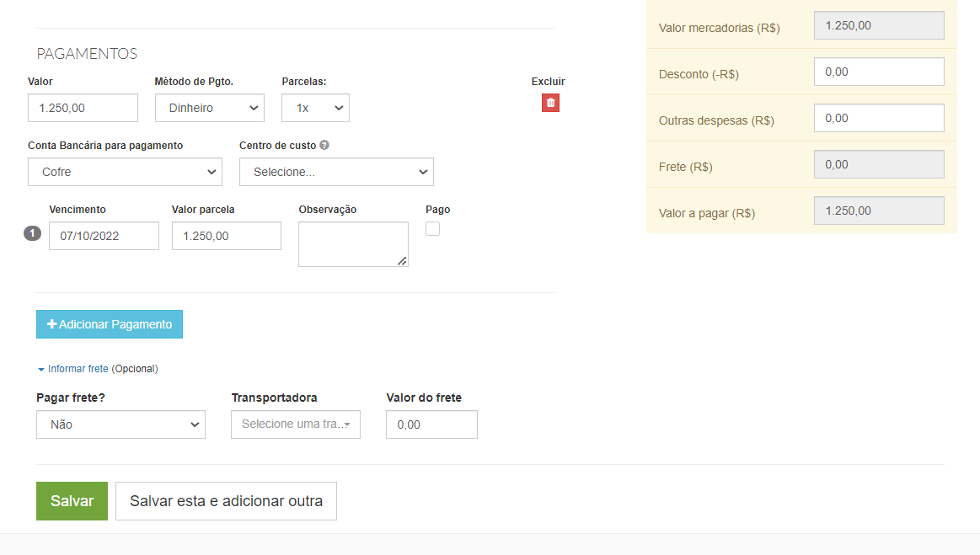Click the green Salvar button
Image resolution: width=980 pixels, height=555 pixels.
[x=72, y=501]
